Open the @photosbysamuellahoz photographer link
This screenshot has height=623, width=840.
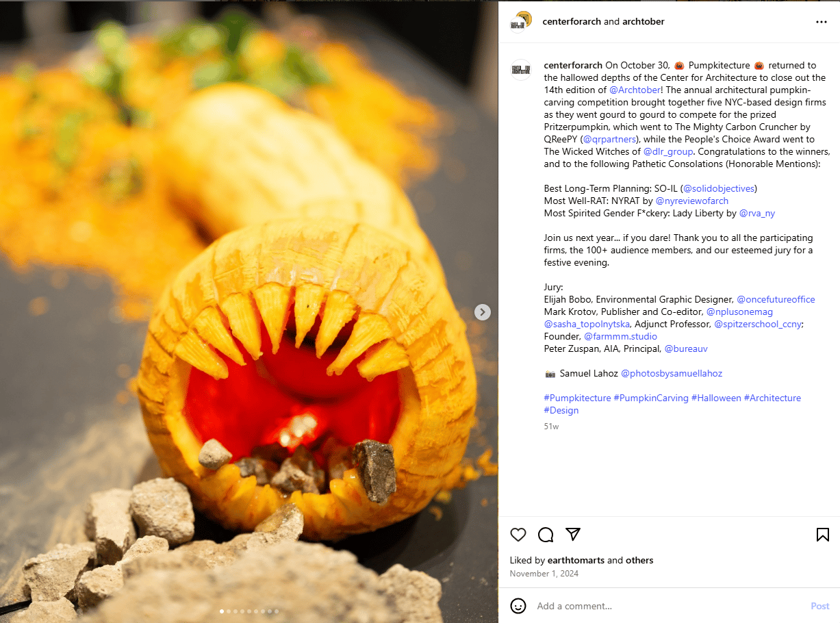(x=672, y=373)
